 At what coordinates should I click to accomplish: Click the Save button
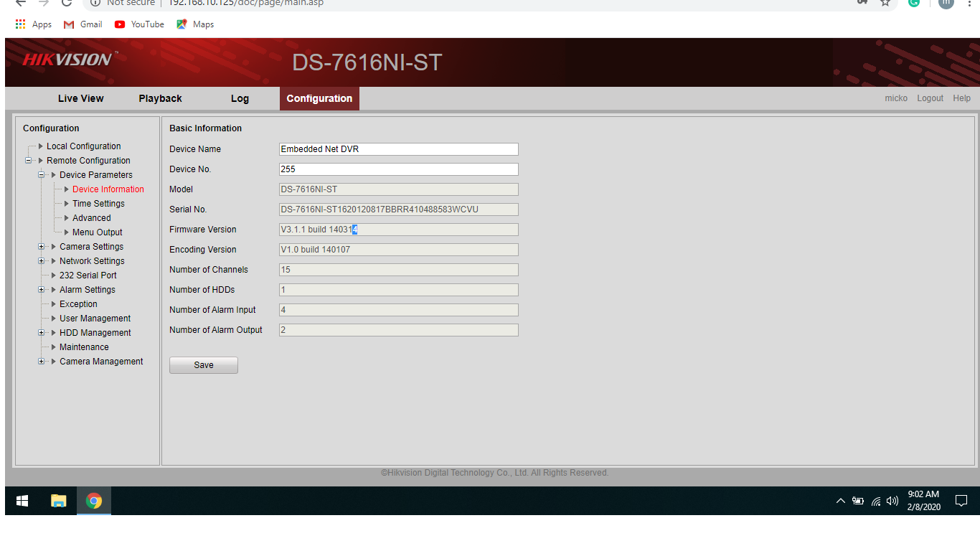point(204,365)
